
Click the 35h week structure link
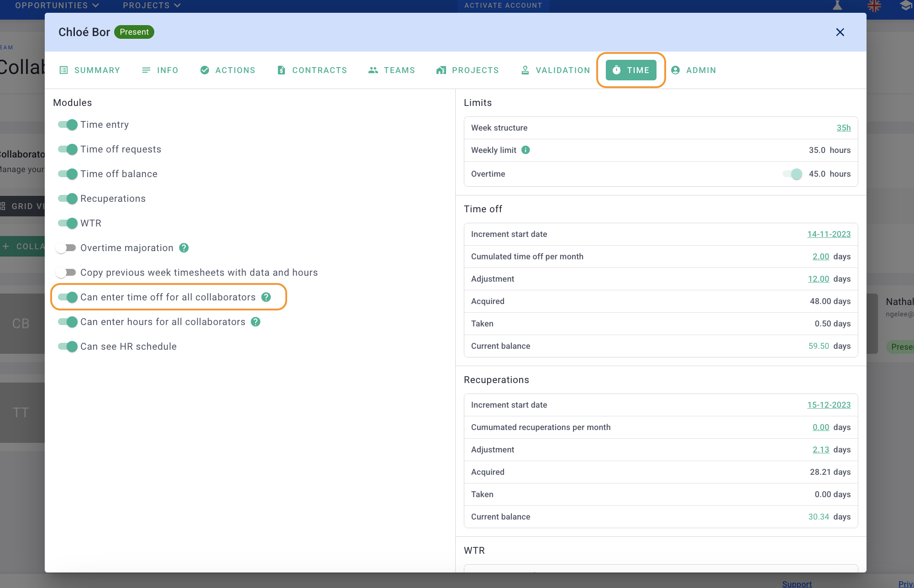(x=843, y=128)
